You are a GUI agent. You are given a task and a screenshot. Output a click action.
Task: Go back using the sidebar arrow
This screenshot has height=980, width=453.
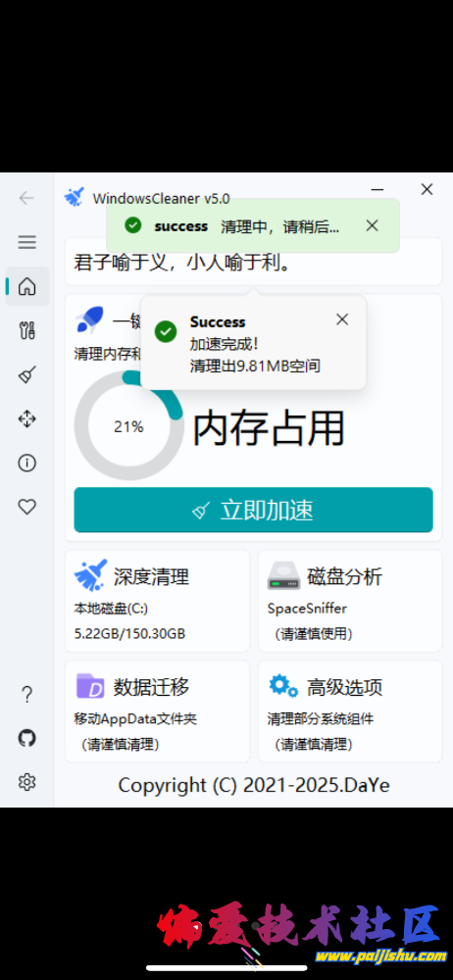coord(26,198)
